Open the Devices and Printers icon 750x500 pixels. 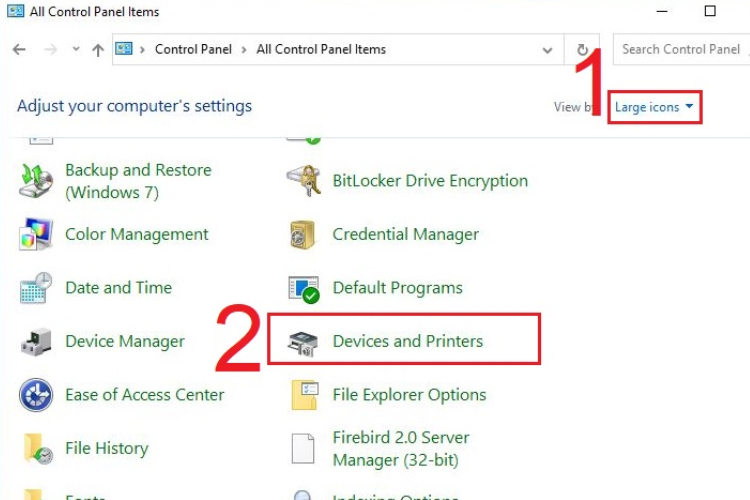coord(303,342)
